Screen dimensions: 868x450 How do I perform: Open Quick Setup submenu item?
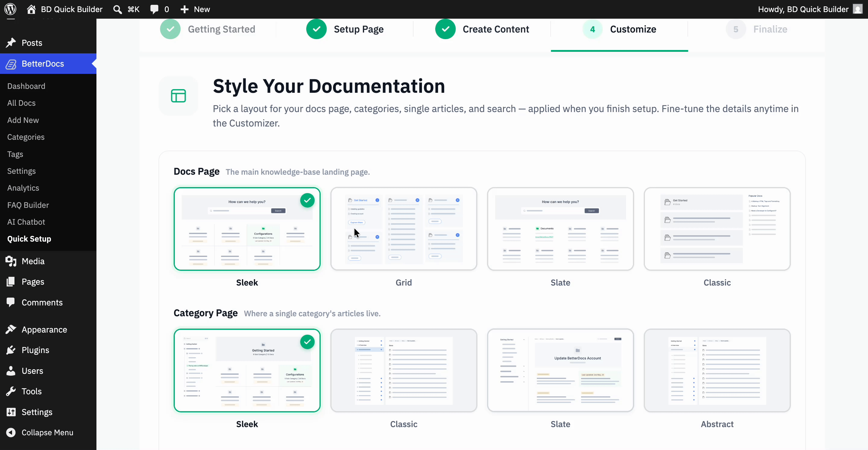point(29,239)
